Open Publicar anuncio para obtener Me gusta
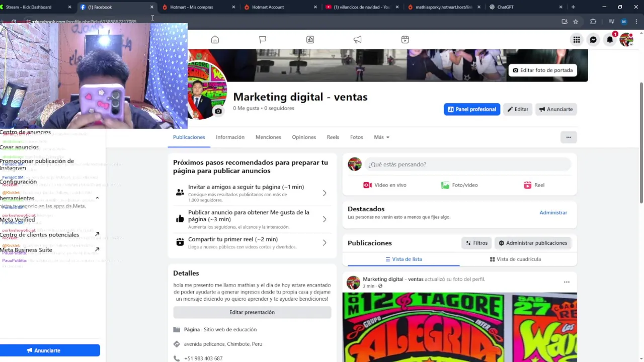The image size is (644, 362). 252,219
